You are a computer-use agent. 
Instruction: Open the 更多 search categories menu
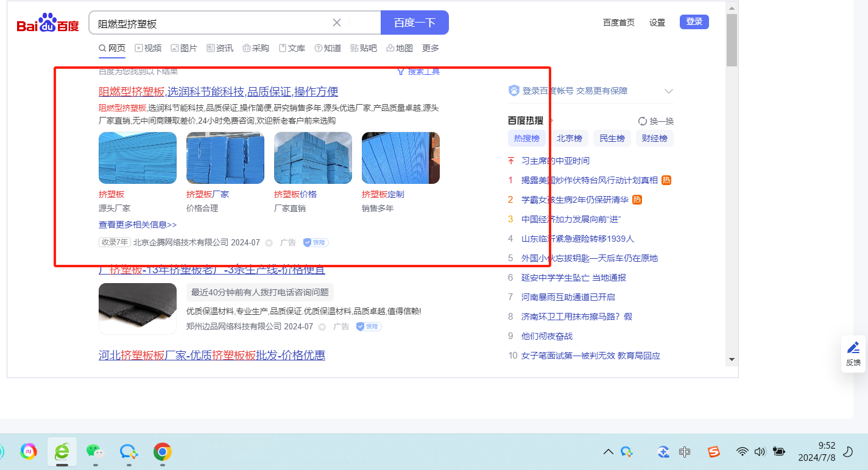(431, 48)
